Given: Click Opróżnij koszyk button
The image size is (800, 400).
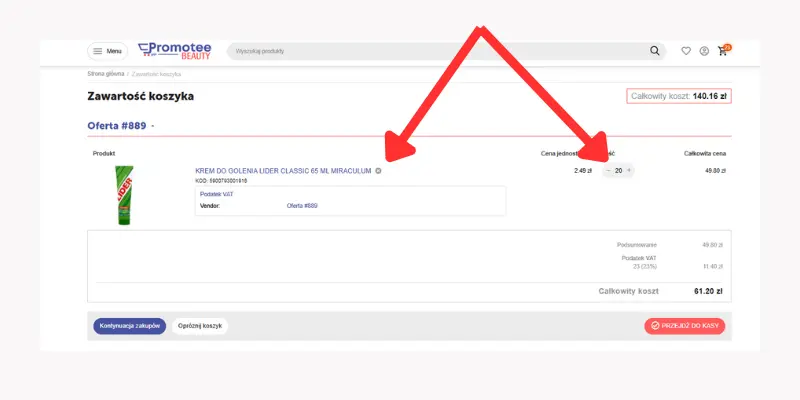Looking at the screenshot, I should [x=199, y=326].
